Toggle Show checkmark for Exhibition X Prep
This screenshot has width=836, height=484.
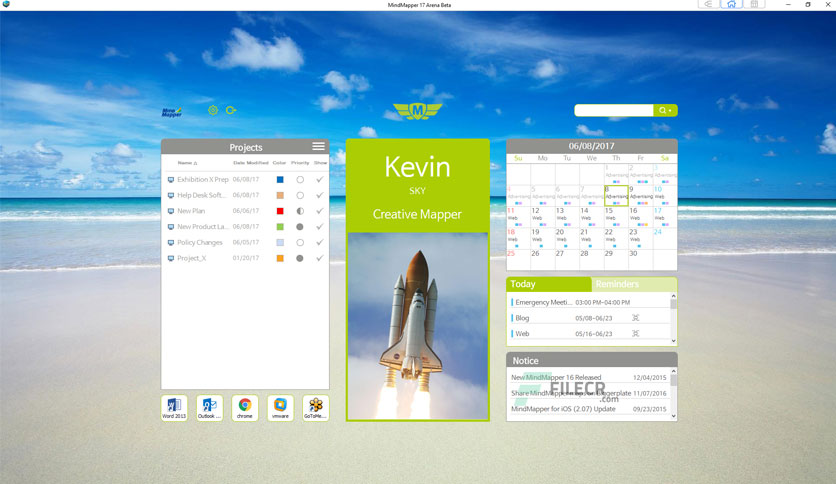coord(319,180)
